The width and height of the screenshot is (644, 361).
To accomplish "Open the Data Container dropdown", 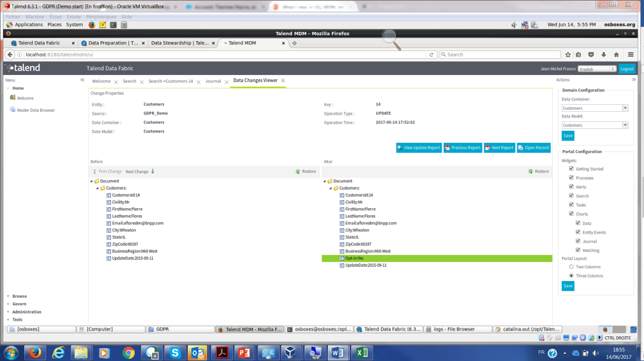I will click(625, 108).
